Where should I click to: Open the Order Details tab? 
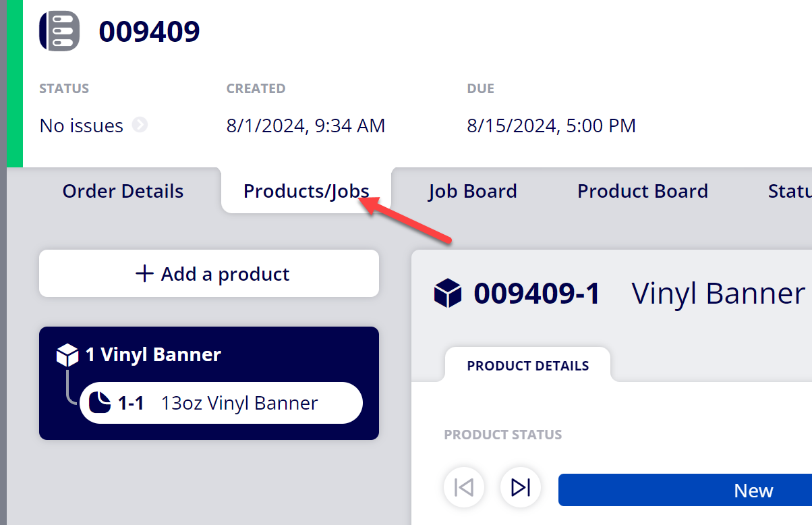point(123,191)
